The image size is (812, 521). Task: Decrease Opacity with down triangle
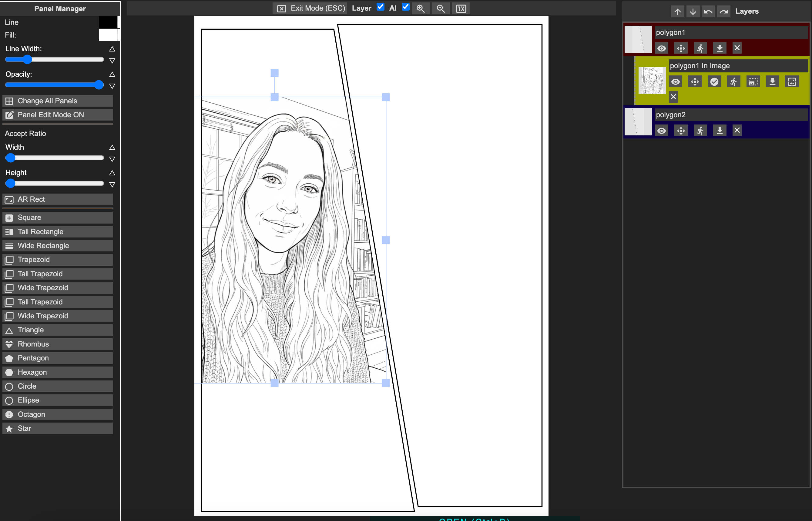click(x=112, y=86)
